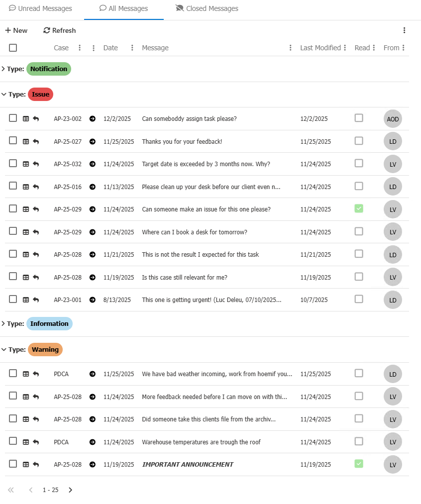Click the green Notification type badge
421x504 pixels.
(x=49, y=69)
